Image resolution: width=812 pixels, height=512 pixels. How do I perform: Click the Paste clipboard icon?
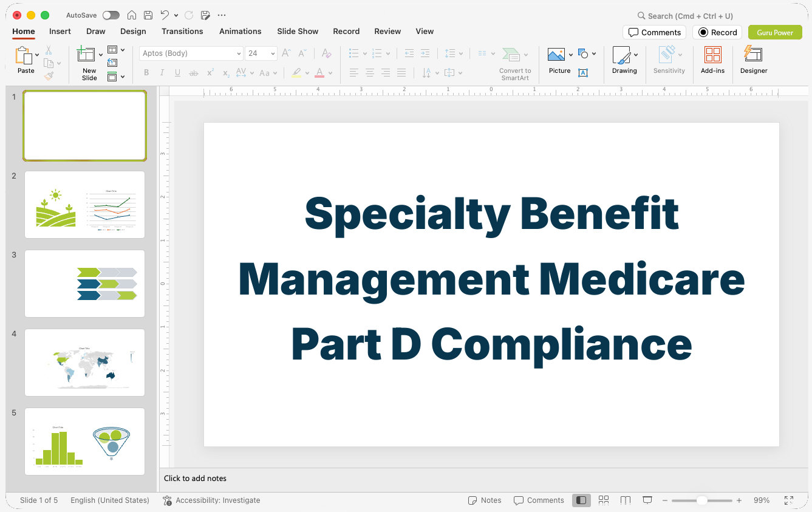click(x=24, y=55)
